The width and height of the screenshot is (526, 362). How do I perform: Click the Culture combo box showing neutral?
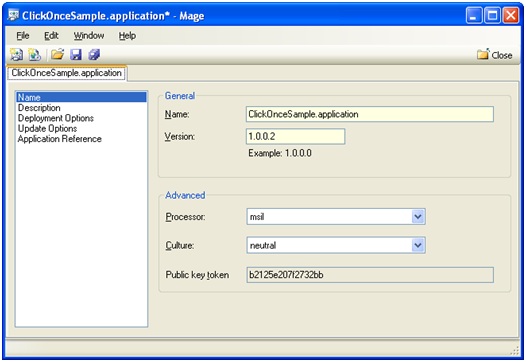[x=336, y=245]
